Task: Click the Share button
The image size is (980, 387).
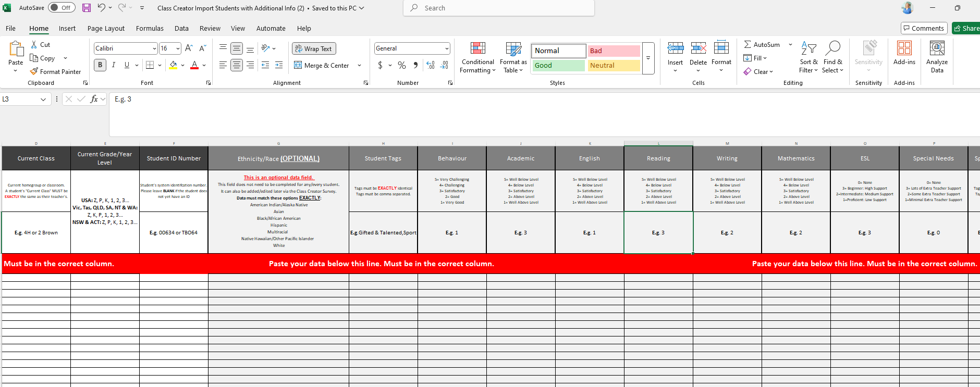Action: (966, 28)
